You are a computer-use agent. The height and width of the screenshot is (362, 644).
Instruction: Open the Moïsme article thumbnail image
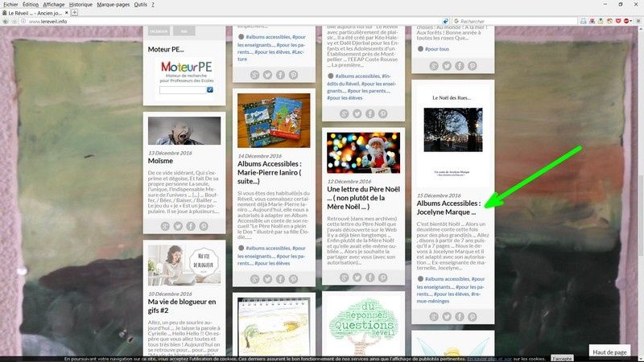tap(184, 130)
